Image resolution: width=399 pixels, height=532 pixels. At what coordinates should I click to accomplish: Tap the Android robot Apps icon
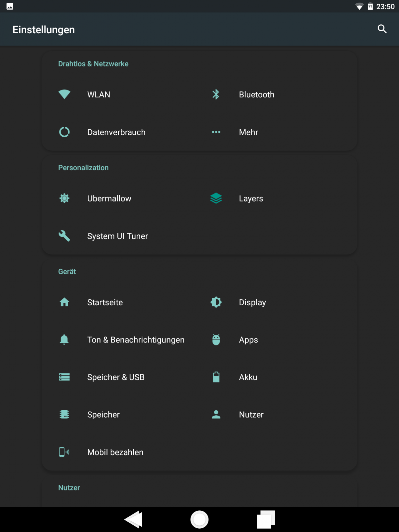216,340
